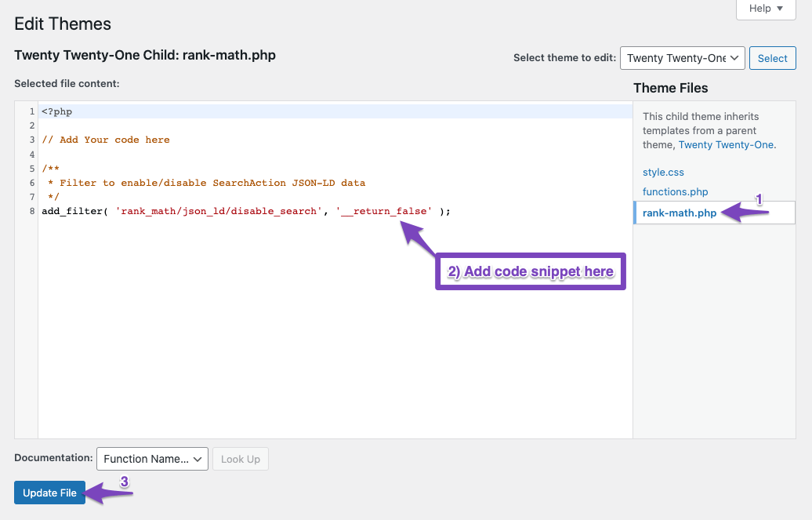Open the Function Name documentation dropdown
The width and height of the screenshot is (812, 520).
click(x=151, y=459)
